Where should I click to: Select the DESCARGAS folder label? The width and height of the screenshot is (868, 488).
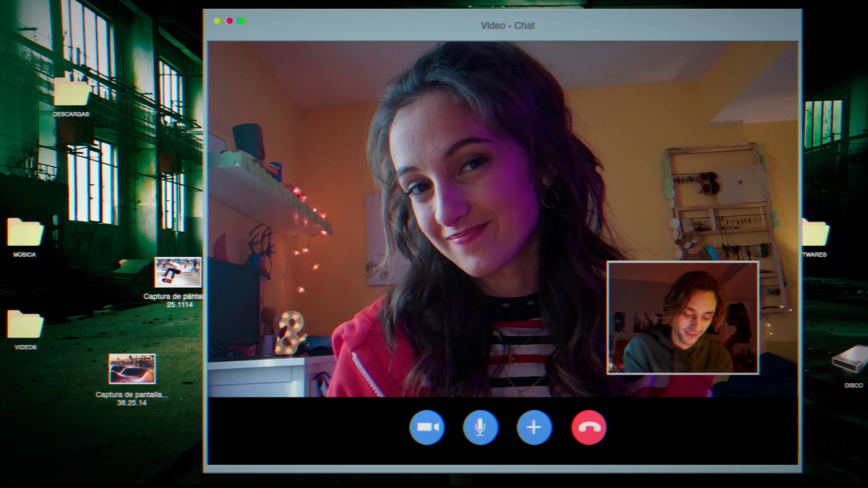pos(71,114)
